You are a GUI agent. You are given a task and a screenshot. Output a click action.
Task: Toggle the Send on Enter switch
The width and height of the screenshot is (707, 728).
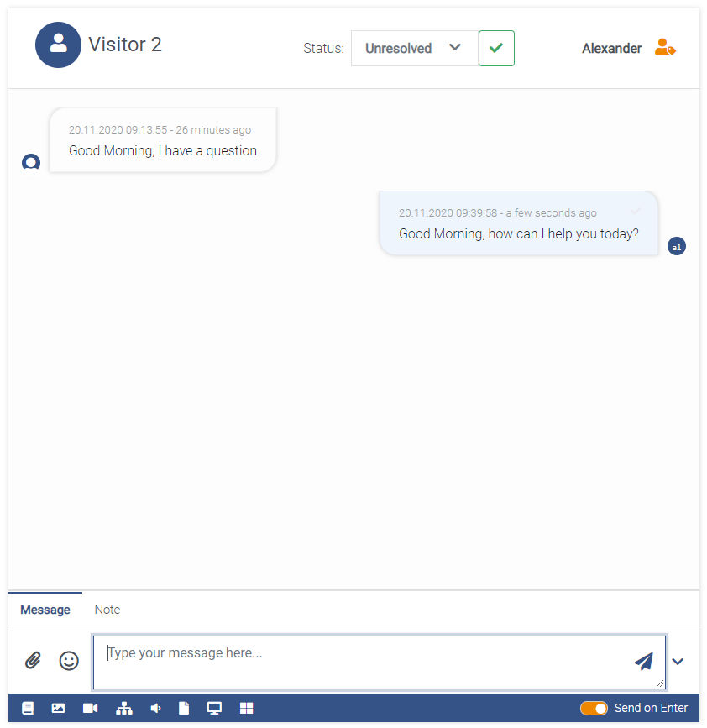594,708
